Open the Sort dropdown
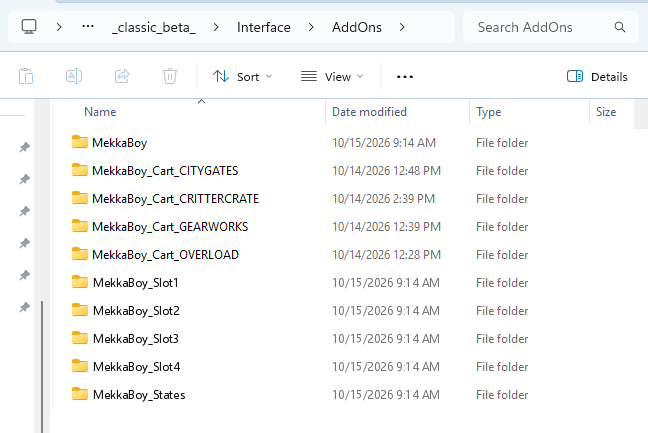648x433 pixels. (x=242, y=77)
